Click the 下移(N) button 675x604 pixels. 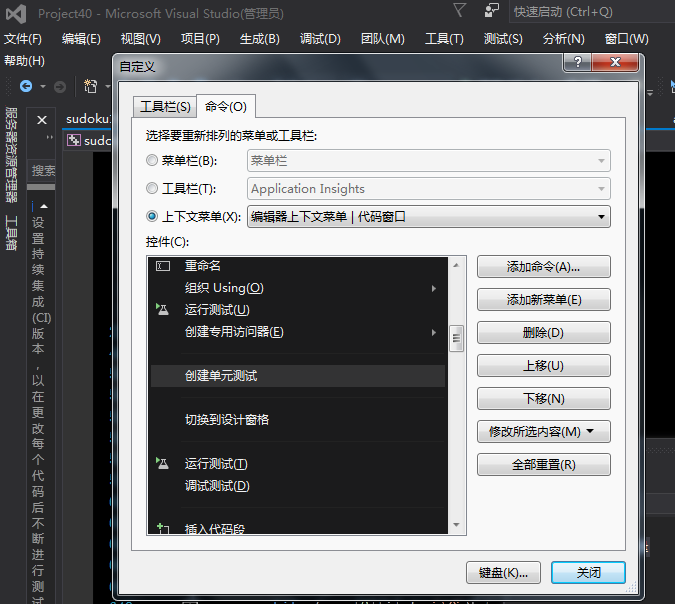tap(543, 398)
